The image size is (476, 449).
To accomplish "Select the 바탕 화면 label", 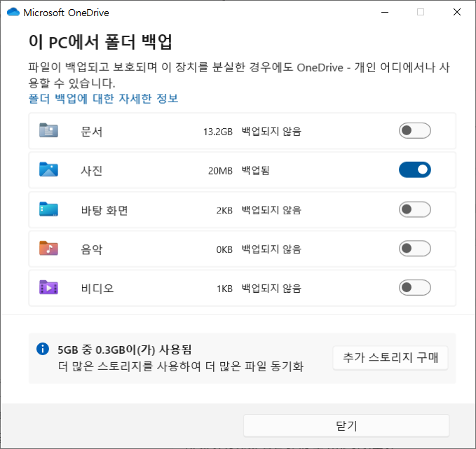I will [104, 210].
